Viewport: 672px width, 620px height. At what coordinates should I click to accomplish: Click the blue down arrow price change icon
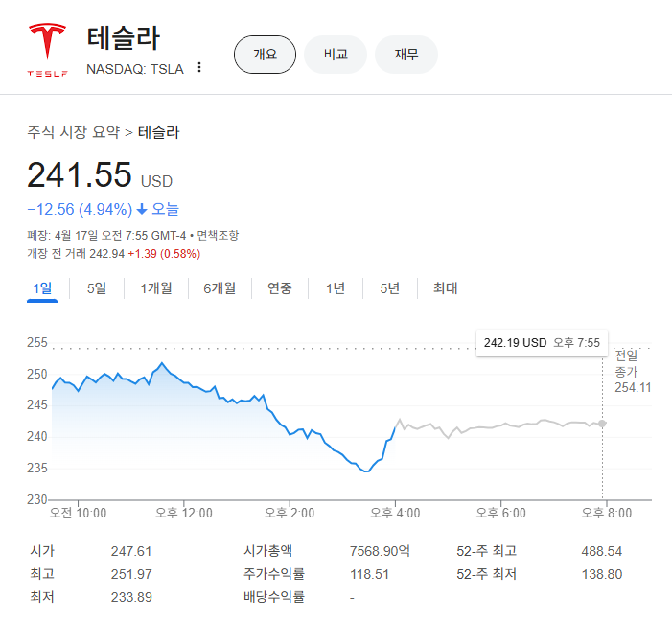coord(142,209)
